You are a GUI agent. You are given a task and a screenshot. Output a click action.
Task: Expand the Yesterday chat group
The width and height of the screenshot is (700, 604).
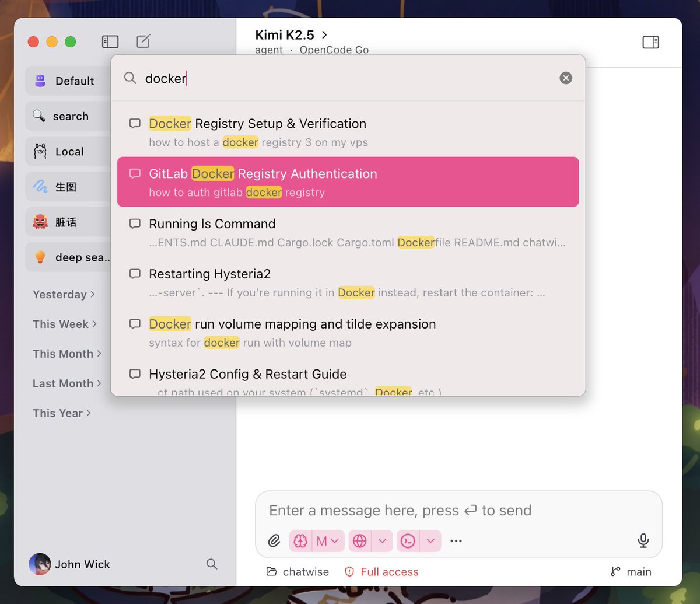tap(64, 295)
